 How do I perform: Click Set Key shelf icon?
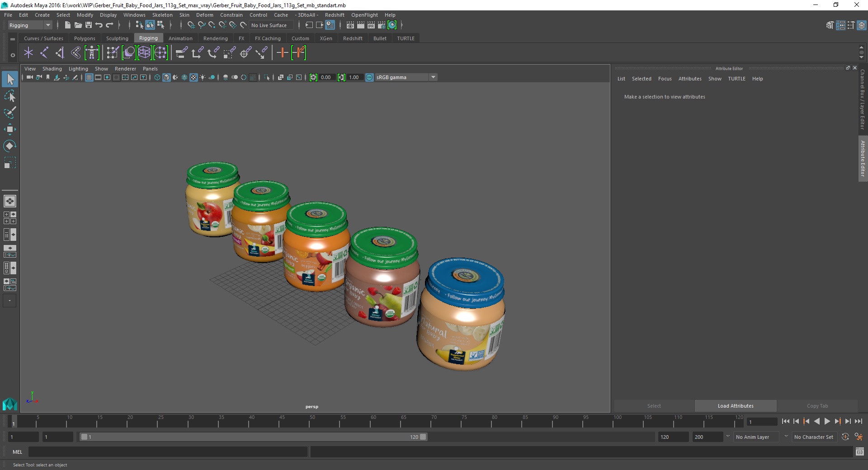282,53
